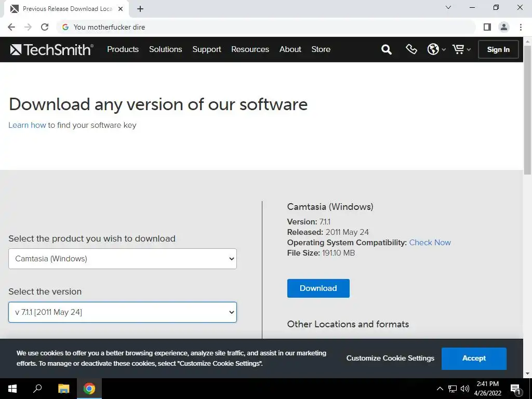
Task: Click the blue Download button
Action: pyautogui.click(x=318, y=288)
